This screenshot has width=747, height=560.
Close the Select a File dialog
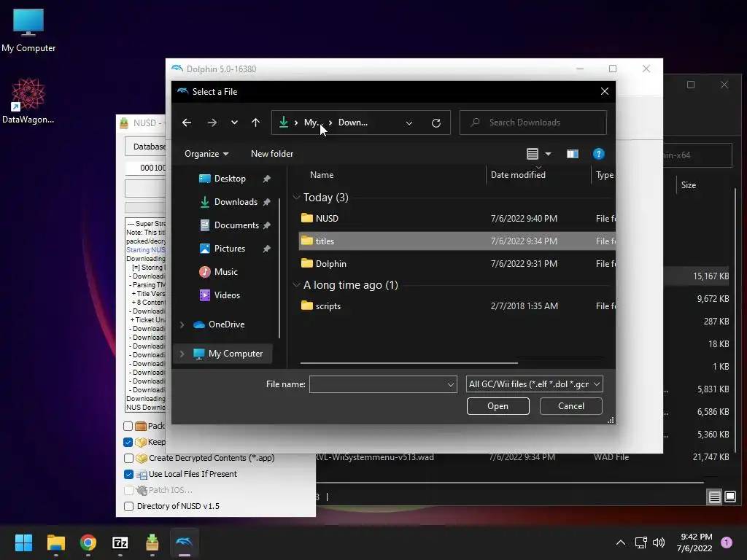coord(604,91)
